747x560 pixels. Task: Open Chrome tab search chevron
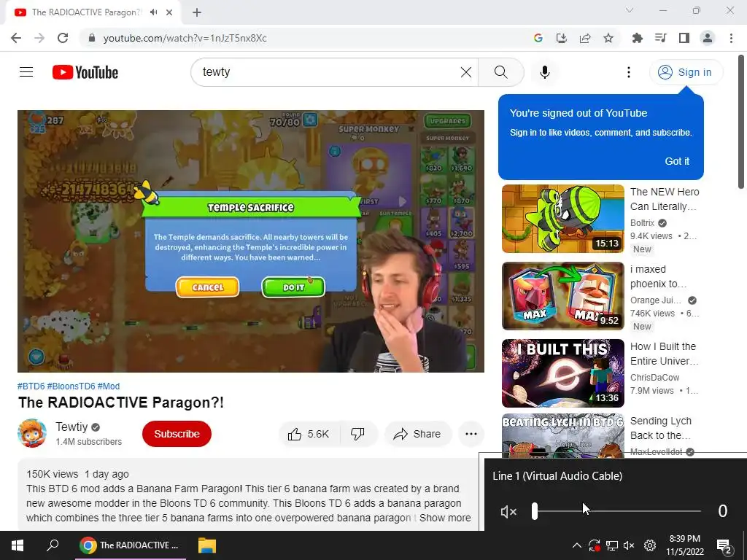630,10
